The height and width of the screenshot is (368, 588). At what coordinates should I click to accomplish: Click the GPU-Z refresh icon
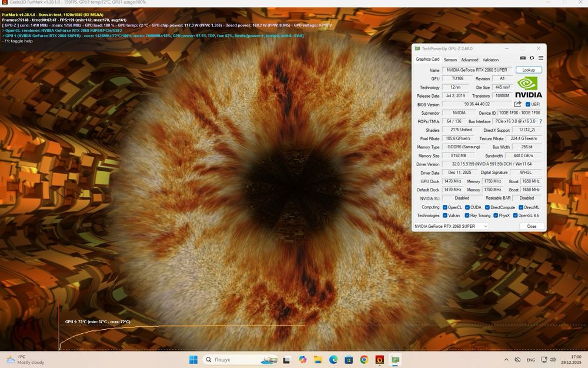point(532,58)
